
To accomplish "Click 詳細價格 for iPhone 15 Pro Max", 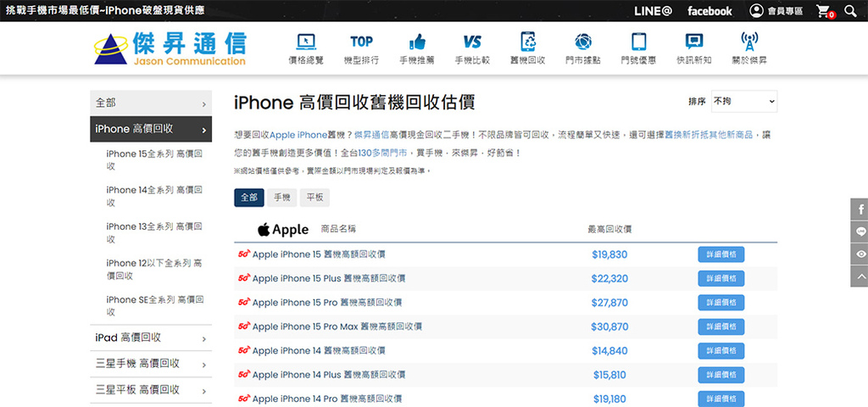I will 721,326.
